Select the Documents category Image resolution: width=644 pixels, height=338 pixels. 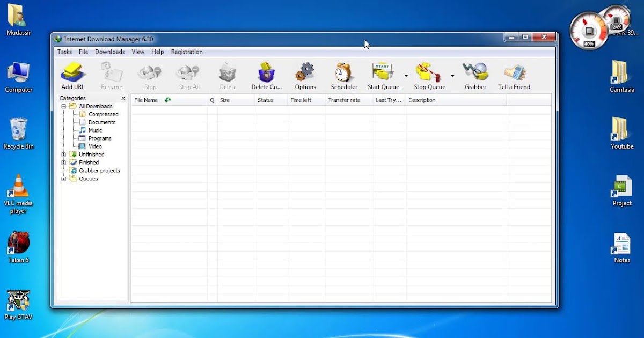[102, 122]
